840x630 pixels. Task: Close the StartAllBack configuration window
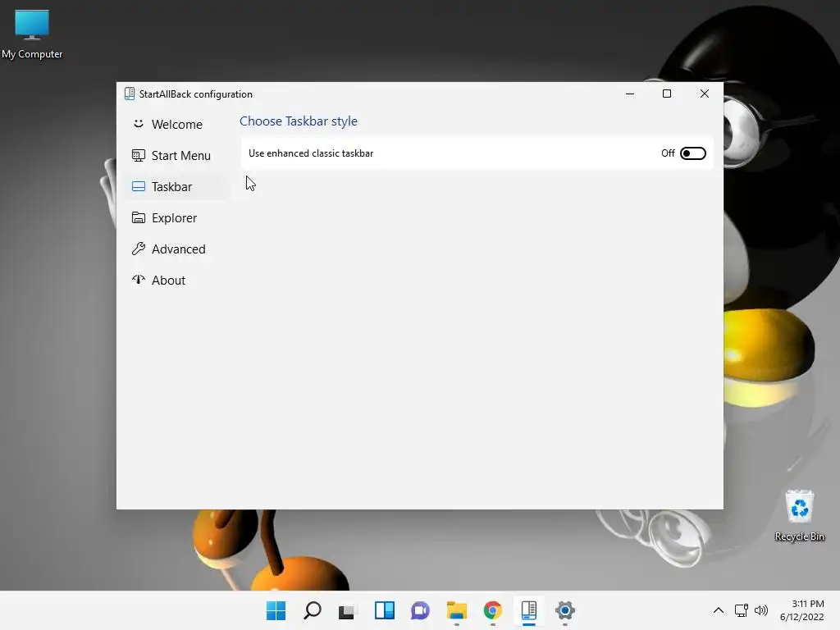tap(705, 94)
